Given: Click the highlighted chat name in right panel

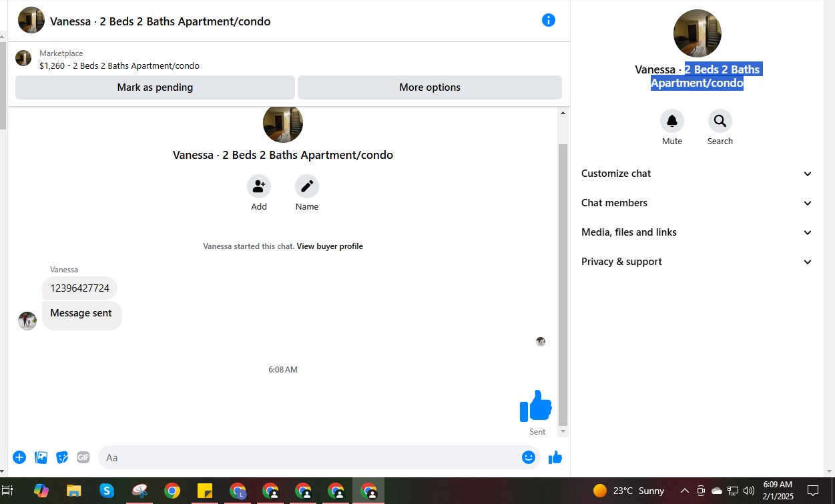Looking at the screenshot, I should 698,76.
